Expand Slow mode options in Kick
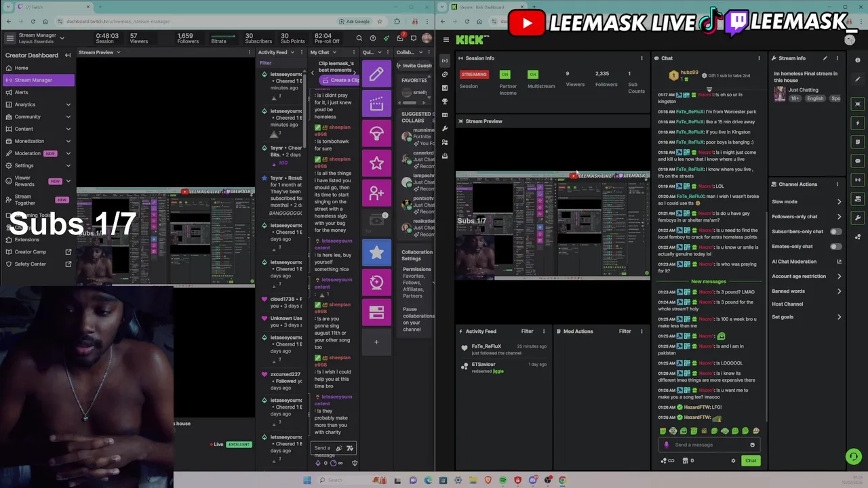Screen dimensions: 868x488 tap(839, 202)
